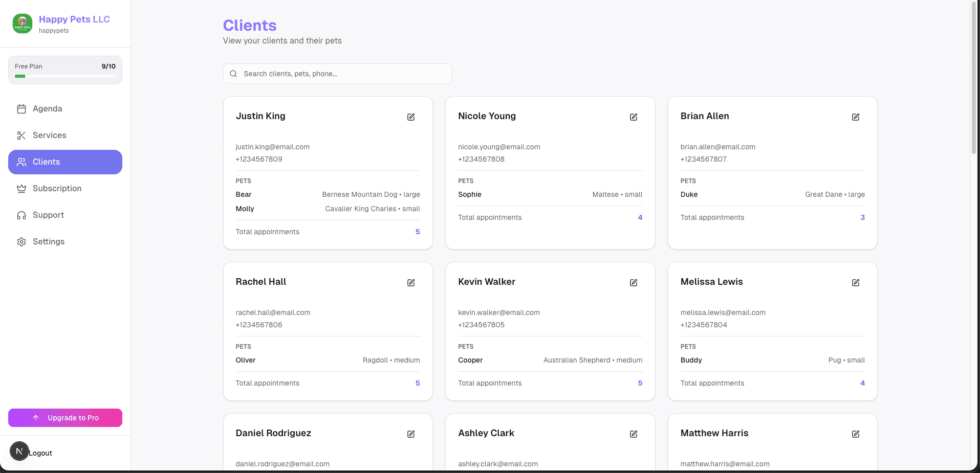Select the Agenda calendar icon
This screenshot has width=980, height=473.
(21, 108)
